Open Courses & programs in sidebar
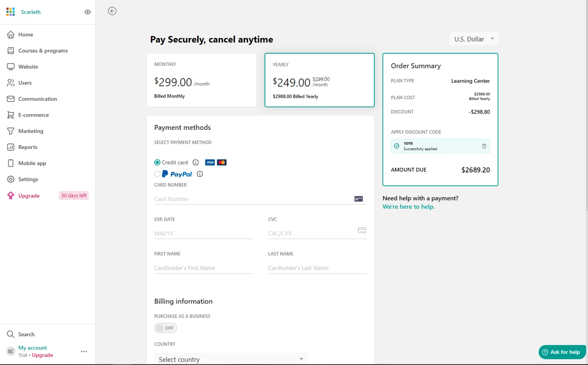Viewport: 588px width, 365px height. click(43, 51)
